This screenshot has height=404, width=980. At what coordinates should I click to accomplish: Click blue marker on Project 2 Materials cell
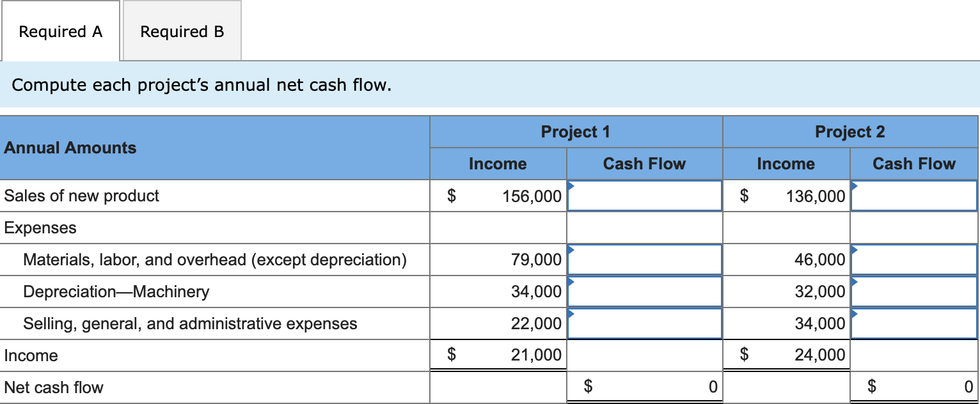pos(853,249)
